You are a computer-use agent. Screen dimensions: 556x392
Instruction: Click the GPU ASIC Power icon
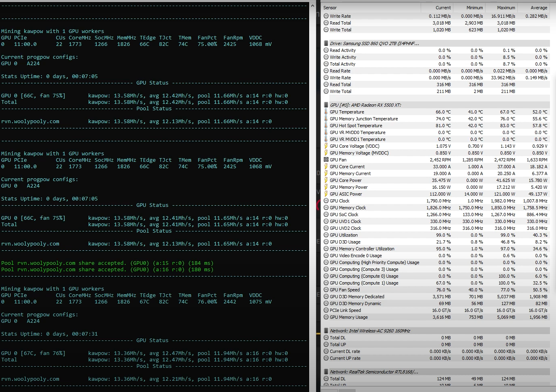coord(326,194)
